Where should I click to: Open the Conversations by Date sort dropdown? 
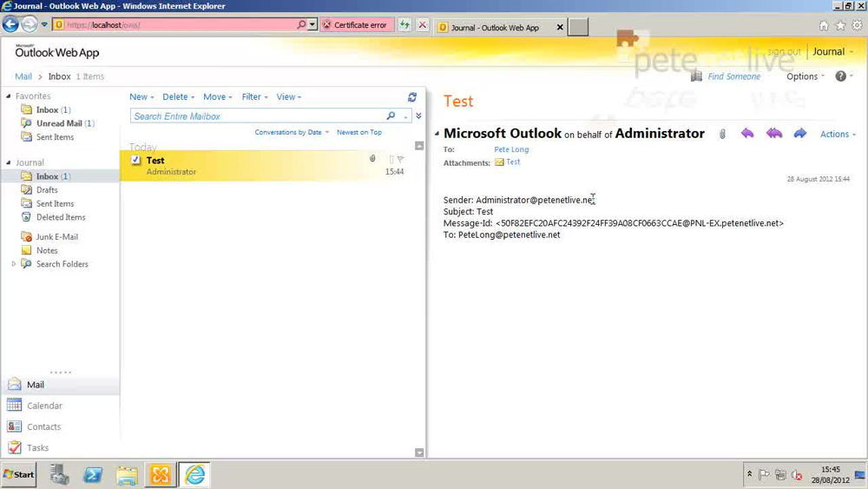tap(292, 132)
